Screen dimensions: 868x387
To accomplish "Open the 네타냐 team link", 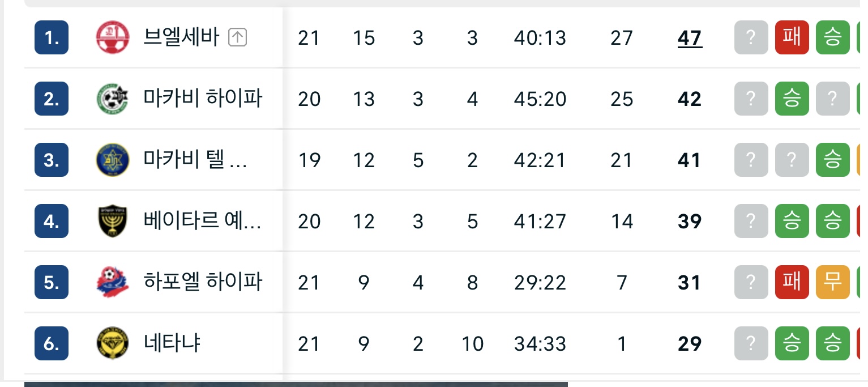I will 173,343.
